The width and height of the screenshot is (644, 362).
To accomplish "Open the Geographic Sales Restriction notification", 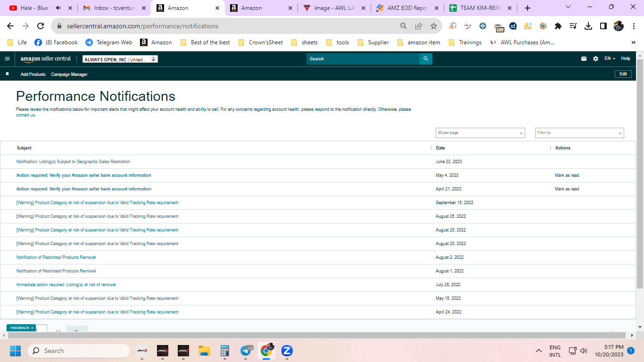I will tap(73, 162).
